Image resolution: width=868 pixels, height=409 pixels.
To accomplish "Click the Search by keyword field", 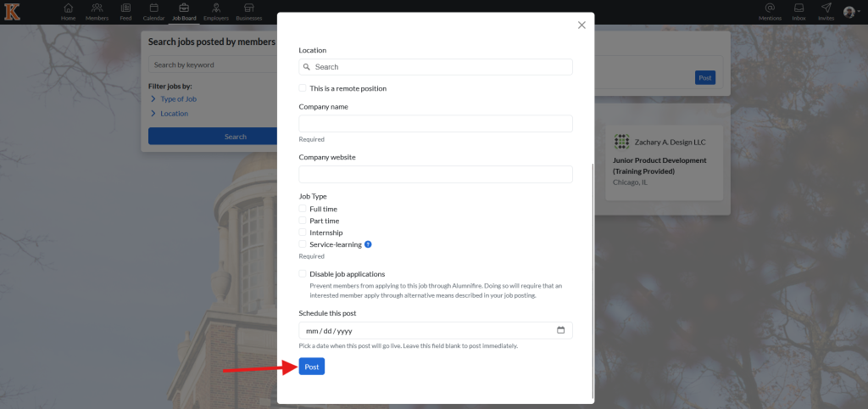I will [x=213, y=64].
